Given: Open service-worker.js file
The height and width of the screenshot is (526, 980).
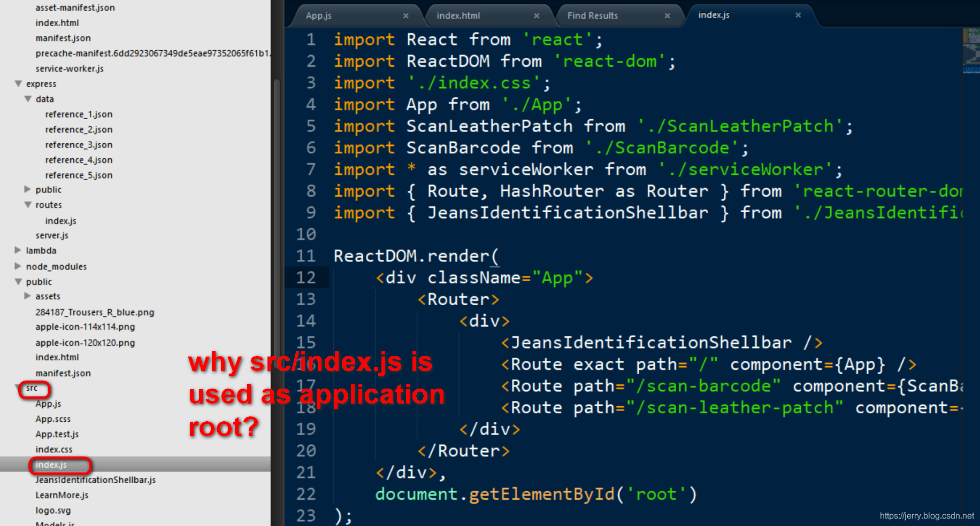Looking at the screenshot, I should (x=70, y=68).
